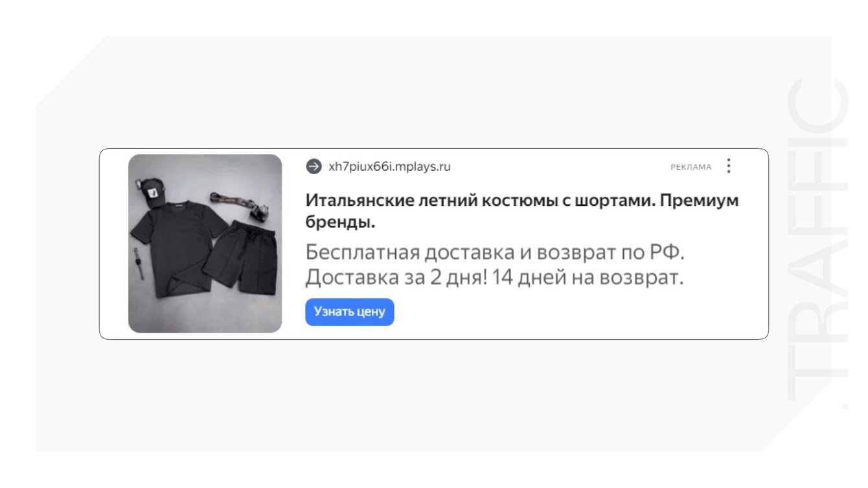Click the text "Бесплатная доставка и возврат по РФ."
Image resolution: width=868 pixels, height=488 pixels.
[495, 252]
